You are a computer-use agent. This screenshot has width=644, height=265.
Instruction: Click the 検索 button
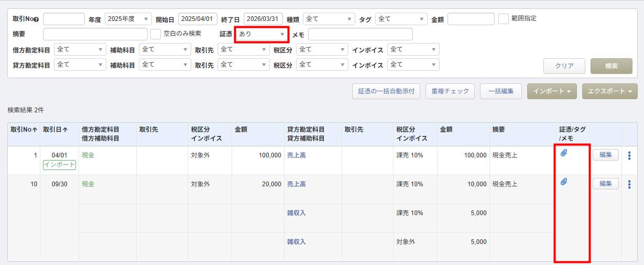tap(612, 66)
